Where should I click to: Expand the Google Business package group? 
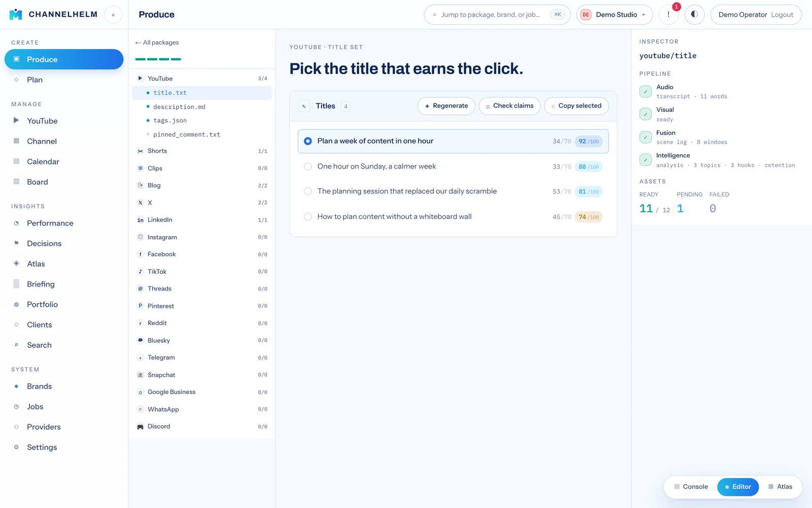tap(202, 392)
